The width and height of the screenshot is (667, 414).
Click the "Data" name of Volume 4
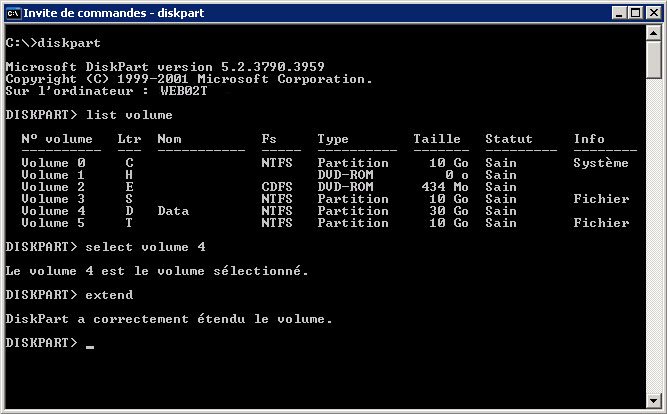(173, 211)
